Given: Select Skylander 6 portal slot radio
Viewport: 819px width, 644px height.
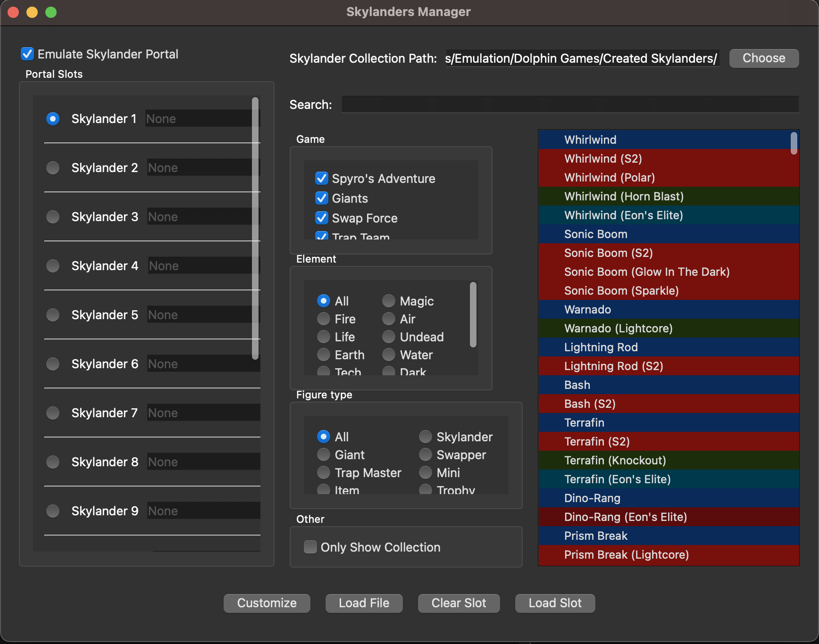Looking at the screenshot, I should [53, 364].
